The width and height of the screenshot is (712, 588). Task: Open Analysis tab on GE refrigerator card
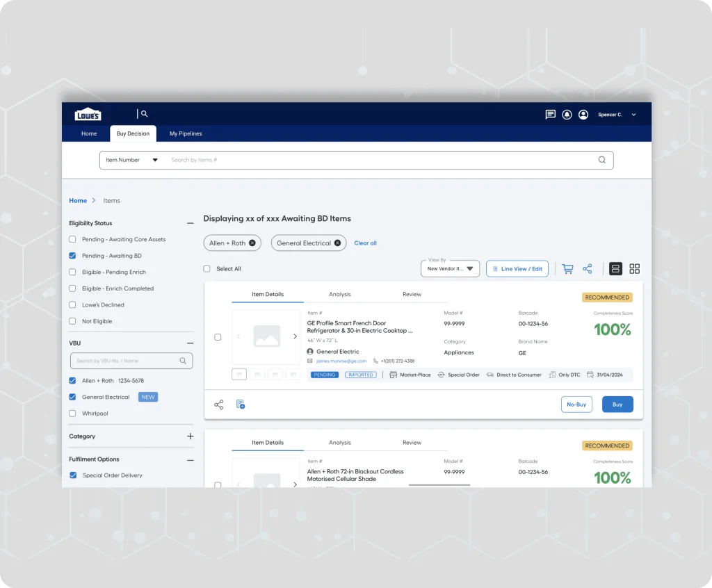pos(339,294)
